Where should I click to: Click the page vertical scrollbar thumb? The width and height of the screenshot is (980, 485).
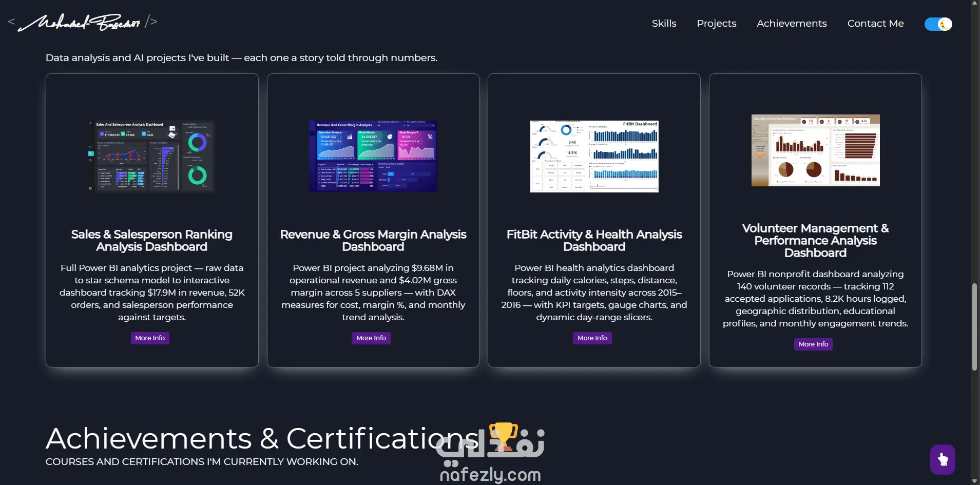click(x=974, y=326)
